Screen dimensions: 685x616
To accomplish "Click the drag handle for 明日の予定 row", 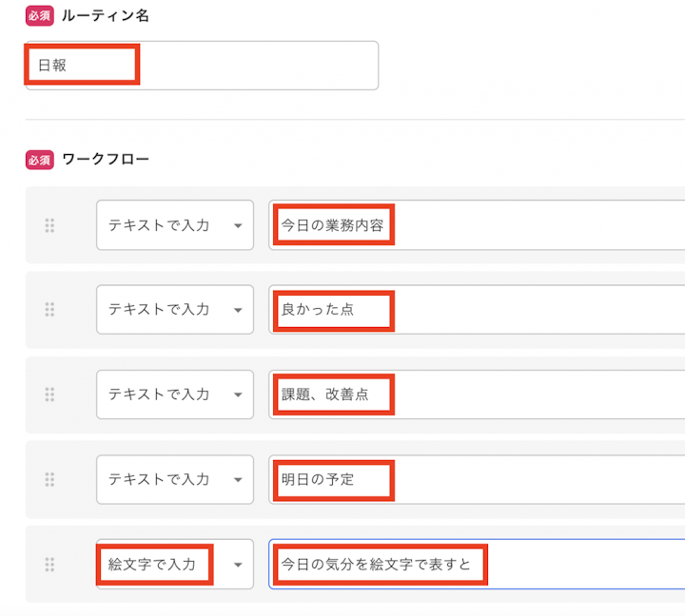I will coord(49,479).
